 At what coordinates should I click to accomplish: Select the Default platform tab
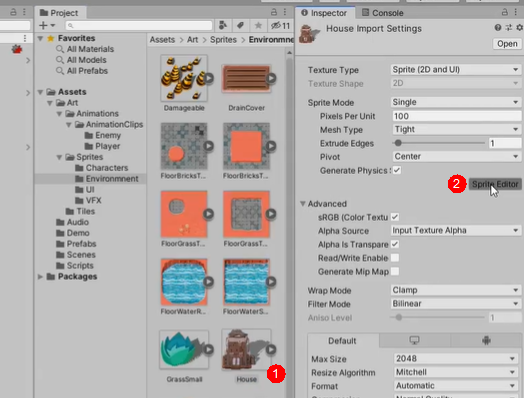343,341
